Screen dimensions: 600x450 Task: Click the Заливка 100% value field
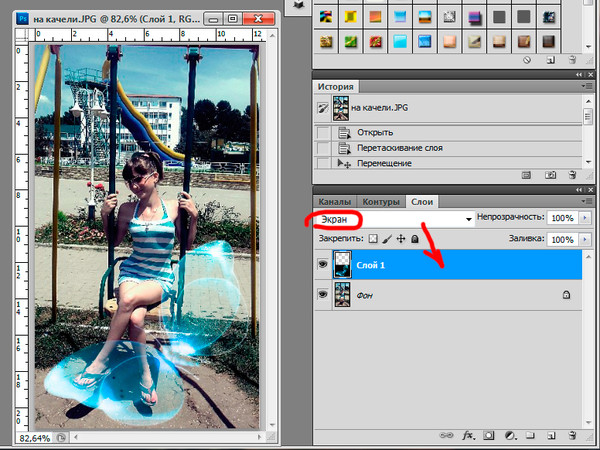(562, 240)
